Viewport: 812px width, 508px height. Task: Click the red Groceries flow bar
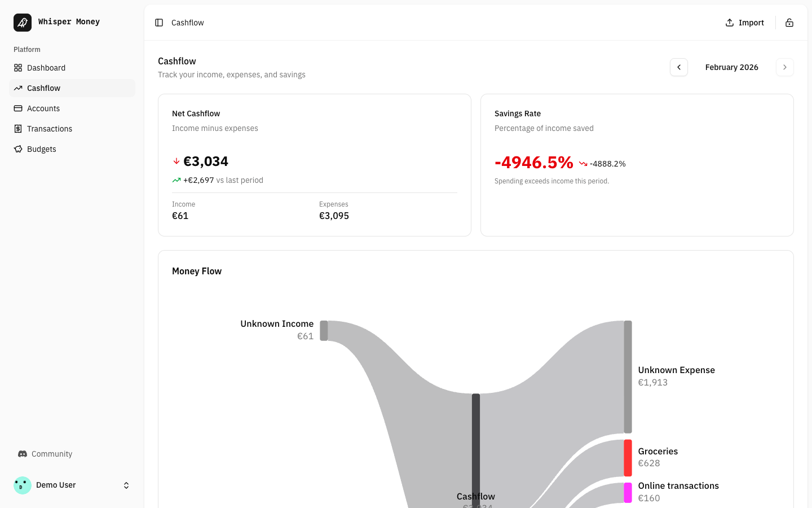click(x=628, y=458)
